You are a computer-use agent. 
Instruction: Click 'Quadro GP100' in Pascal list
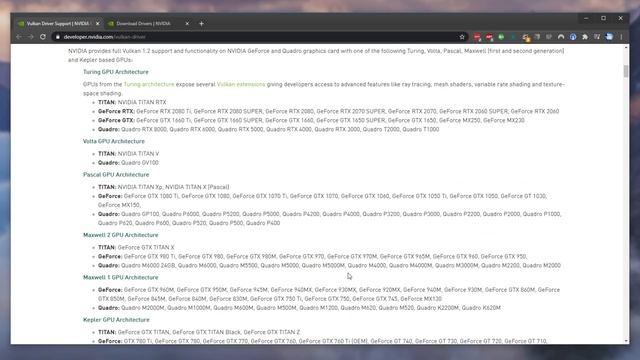point(140,214)
